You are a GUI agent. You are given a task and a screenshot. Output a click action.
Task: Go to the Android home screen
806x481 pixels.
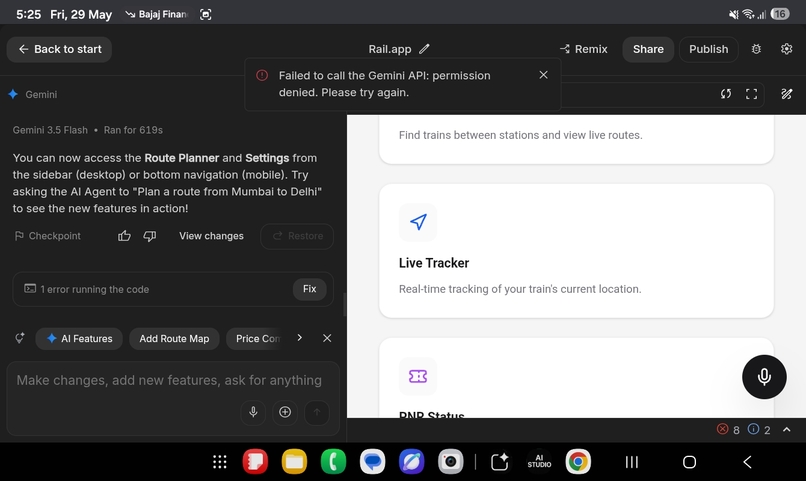689,462
